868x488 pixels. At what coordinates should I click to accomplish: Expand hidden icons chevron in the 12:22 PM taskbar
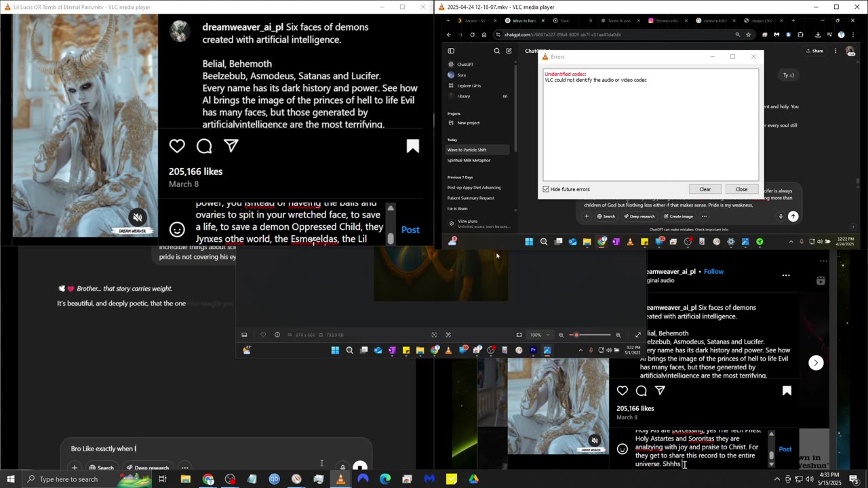[x=791, y=241]
